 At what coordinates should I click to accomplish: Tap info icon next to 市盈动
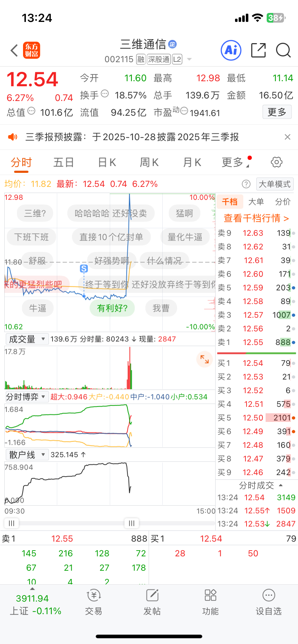coord(184,111)
